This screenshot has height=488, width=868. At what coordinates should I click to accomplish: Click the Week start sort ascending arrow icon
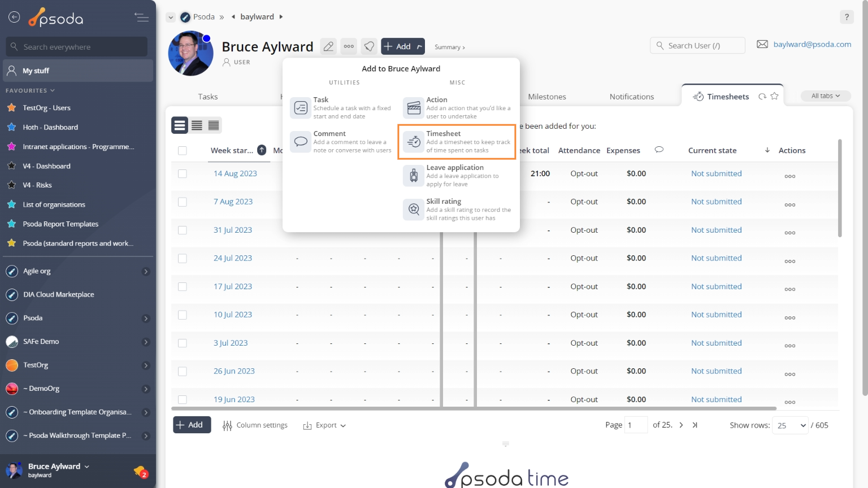[x=262, y=150]
